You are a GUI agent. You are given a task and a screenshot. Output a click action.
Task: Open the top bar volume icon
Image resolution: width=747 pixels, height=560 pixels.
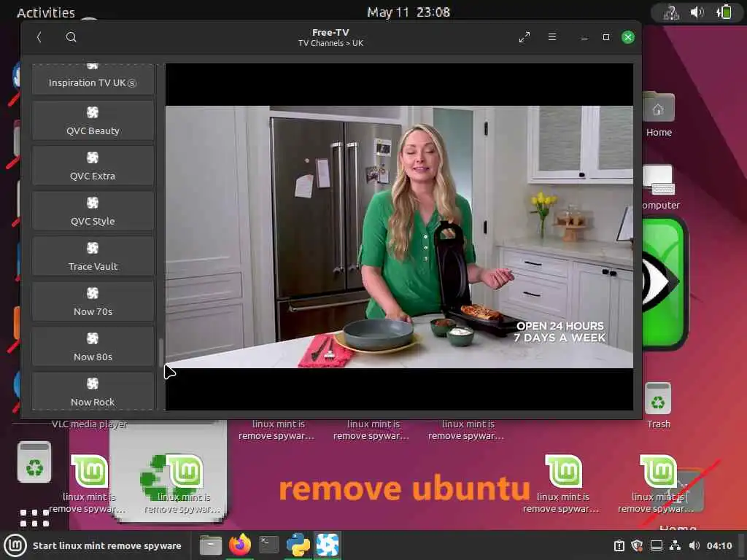tap(697, 12)
